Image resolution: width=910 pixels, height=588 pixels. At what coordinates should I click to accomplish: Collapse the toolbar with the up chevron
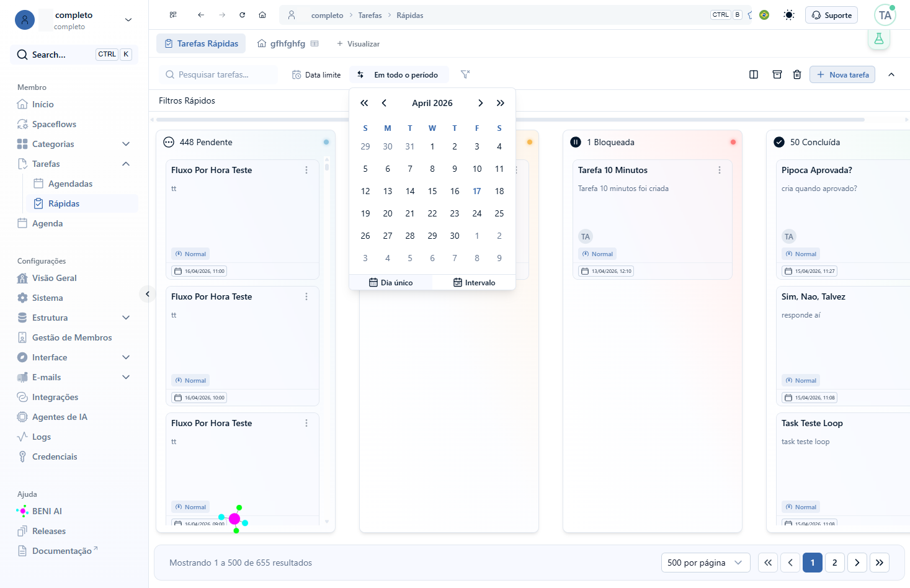click(891, 74)
